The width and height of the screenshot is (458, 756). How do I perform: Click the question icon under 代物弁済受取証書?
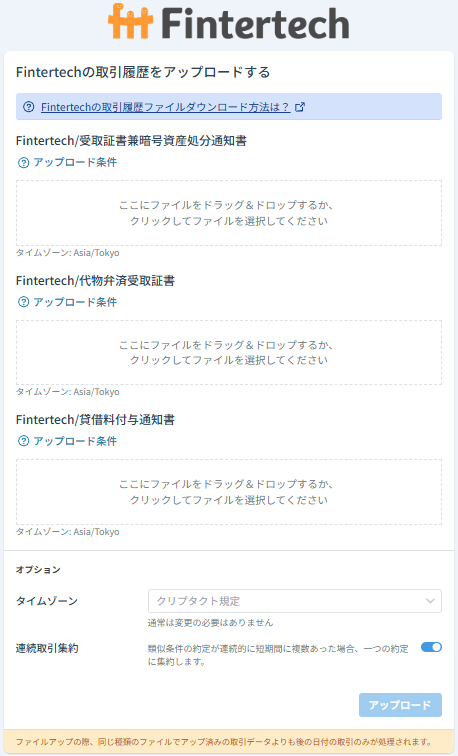pyautogui.click(x=24, y=302)
